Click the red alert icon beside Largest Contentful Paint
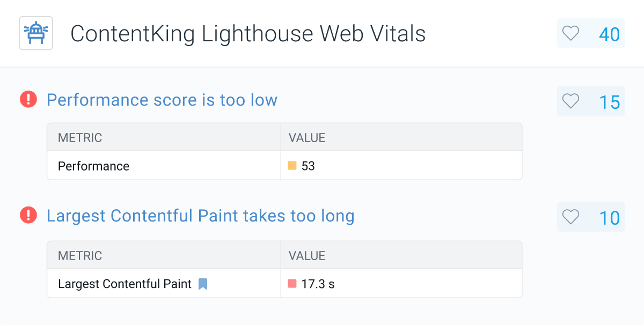The image size is (644, 325). 27,216
